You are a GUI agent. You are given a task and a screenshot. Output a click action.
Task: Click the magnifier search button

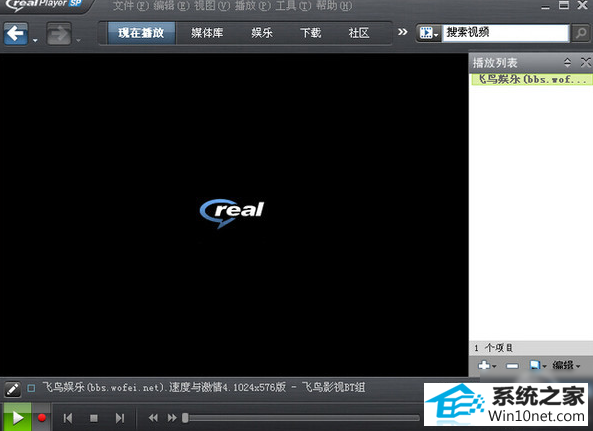pos(581,33)
